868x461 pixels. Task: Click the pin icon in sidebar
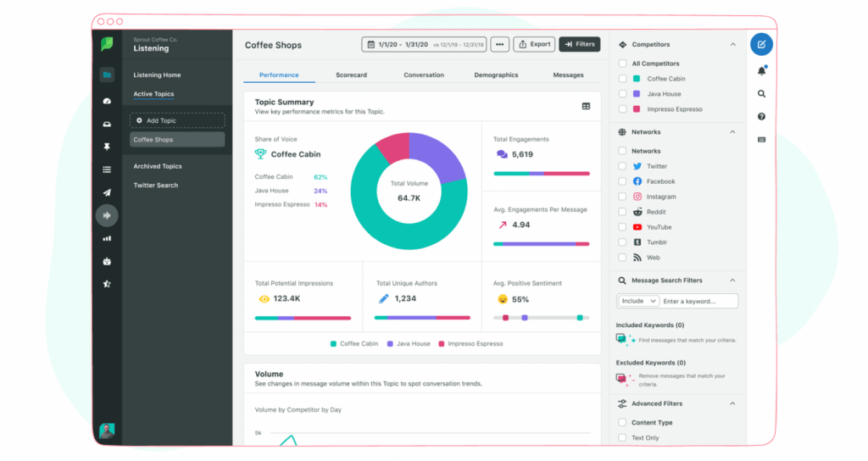pyautogui.click(x=107, y=147)
